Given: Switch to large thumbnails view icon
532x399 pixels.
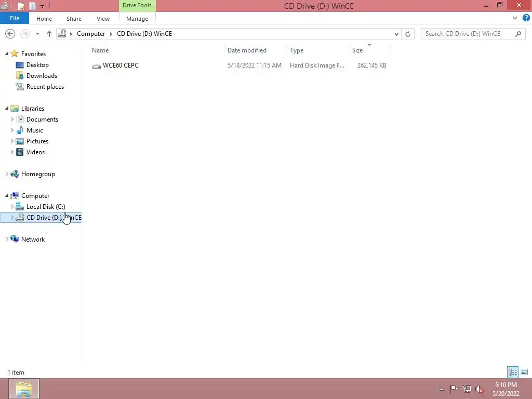Looking at the screenshot, I should [x=524, y=372].
